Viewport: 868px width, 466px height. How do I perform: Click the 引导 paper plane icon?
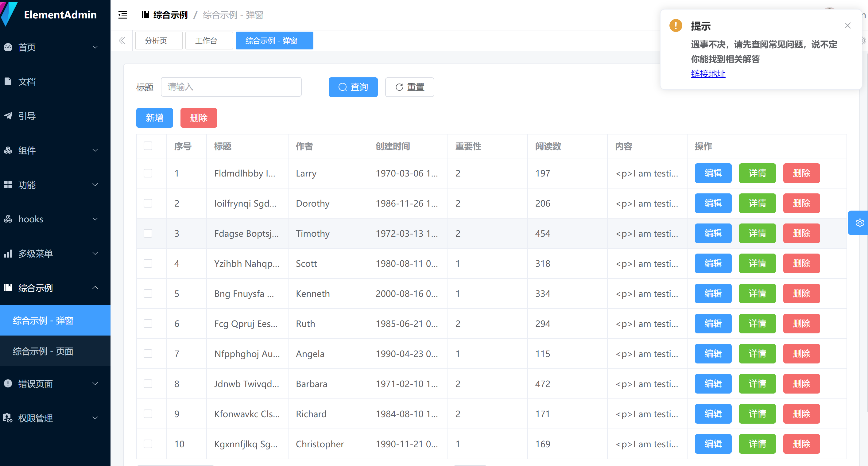point(8,116)
